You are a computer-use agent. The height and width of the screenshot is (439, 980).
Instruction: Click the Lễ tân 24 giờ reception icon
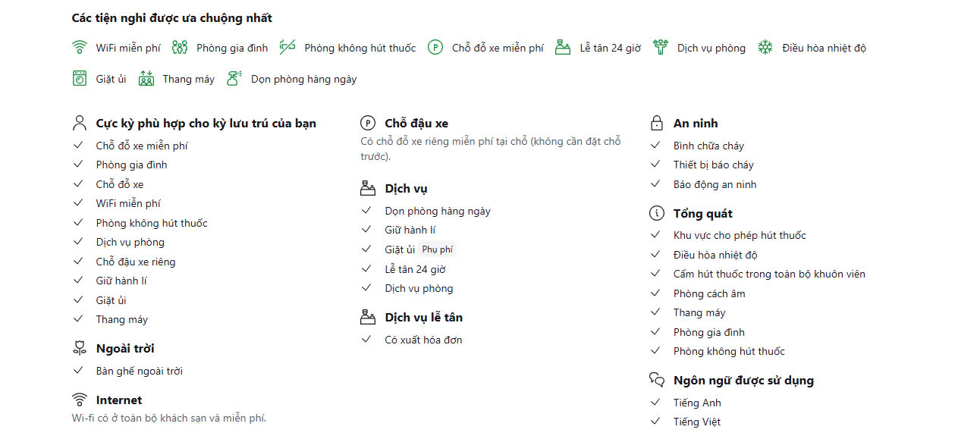tap(563, 48)
